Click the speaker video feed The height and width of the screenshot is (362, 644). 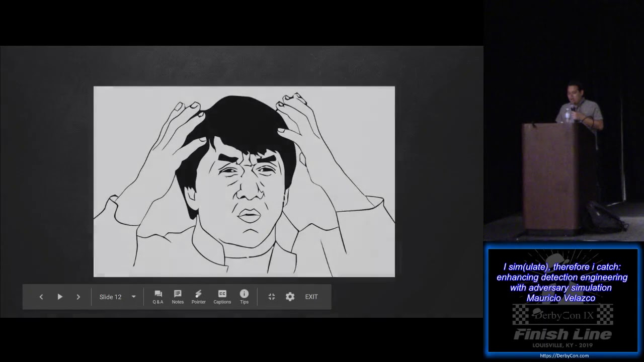[564, 121]
